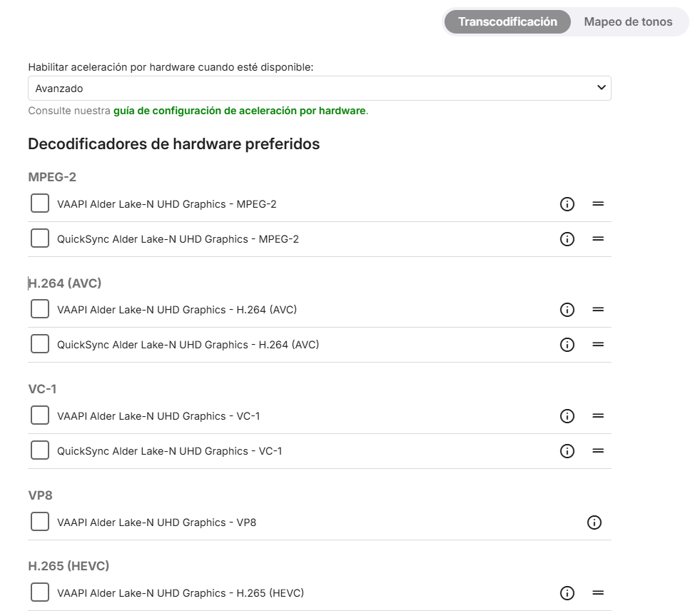700x611 pixels.
Task: Click reorder handle of QuickSync VC-1 row
Action: [x=598, y=451]
